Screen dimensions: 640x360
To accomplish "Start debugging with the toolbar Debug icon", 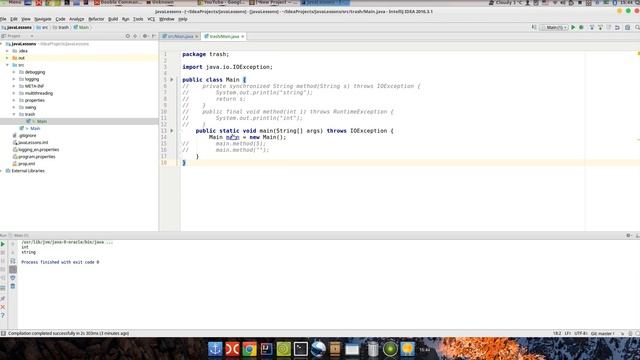I will point(581,27).
